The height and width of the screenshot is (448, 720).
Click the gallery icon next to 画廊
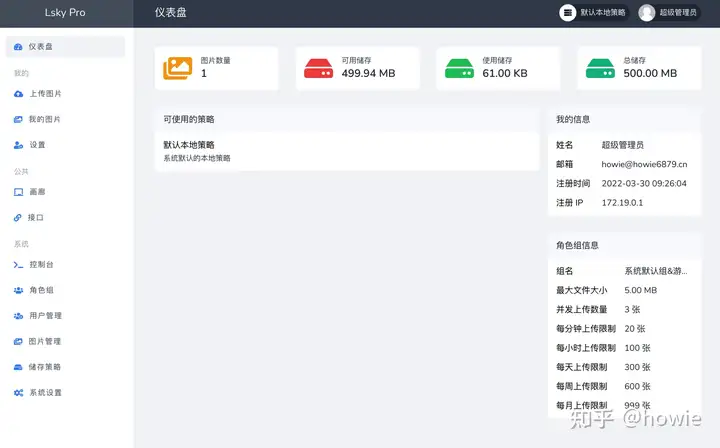[18, 192]
